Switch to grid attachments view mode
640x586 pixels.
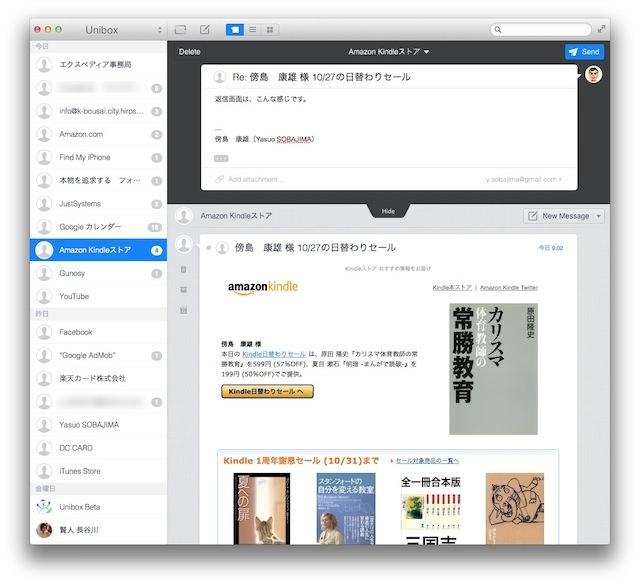tap(270, 30)
